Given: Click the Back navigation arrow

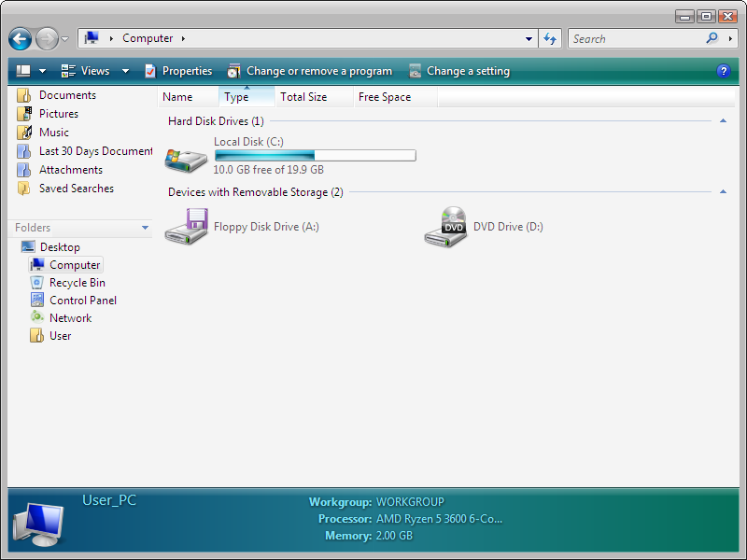Looking at the screenshot, I should coord(20,38).
